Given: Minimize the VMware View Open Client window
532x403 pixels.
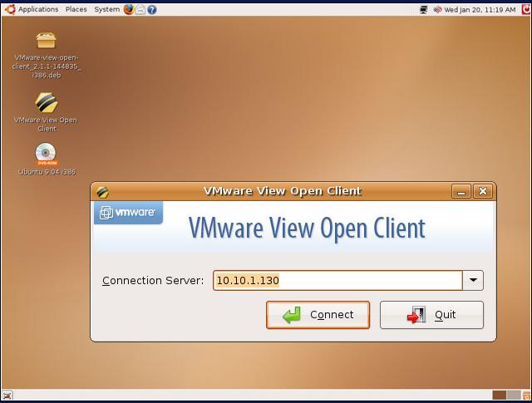Looking at the screenshot, I should click(x=461, y=191).
